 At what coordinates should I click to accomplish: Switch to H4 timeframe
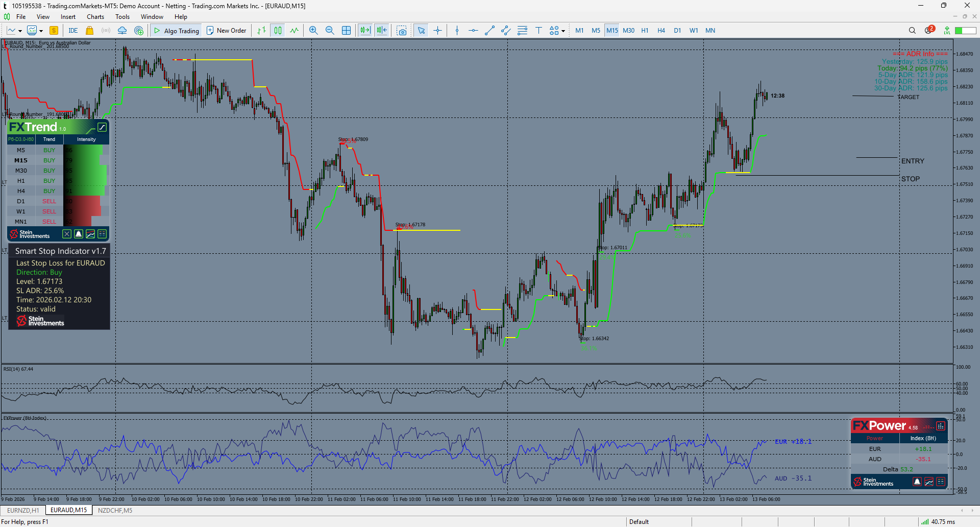661,31
